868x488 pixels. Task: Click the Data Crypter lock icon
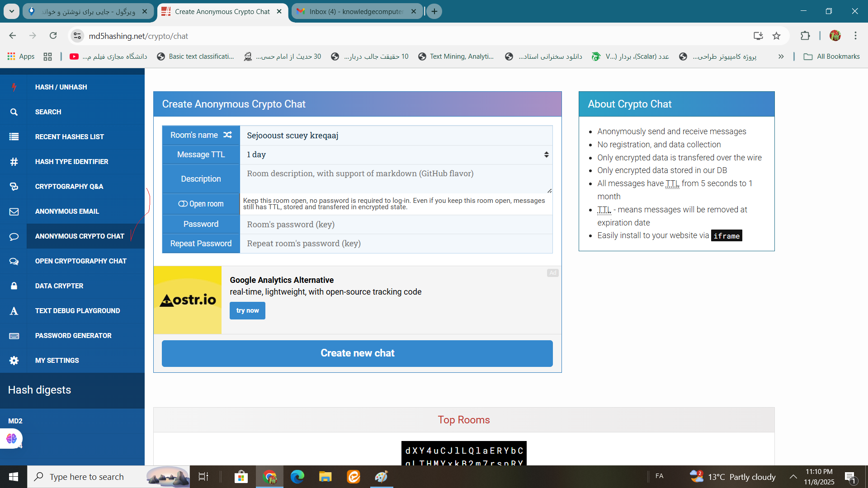coord(14,286)
